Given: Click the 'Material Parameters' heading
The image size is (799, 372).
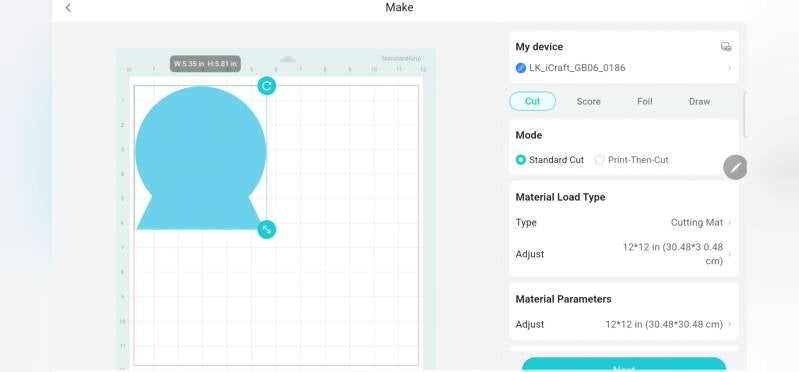Looking at the screenshot, I should tap(564, 299).
